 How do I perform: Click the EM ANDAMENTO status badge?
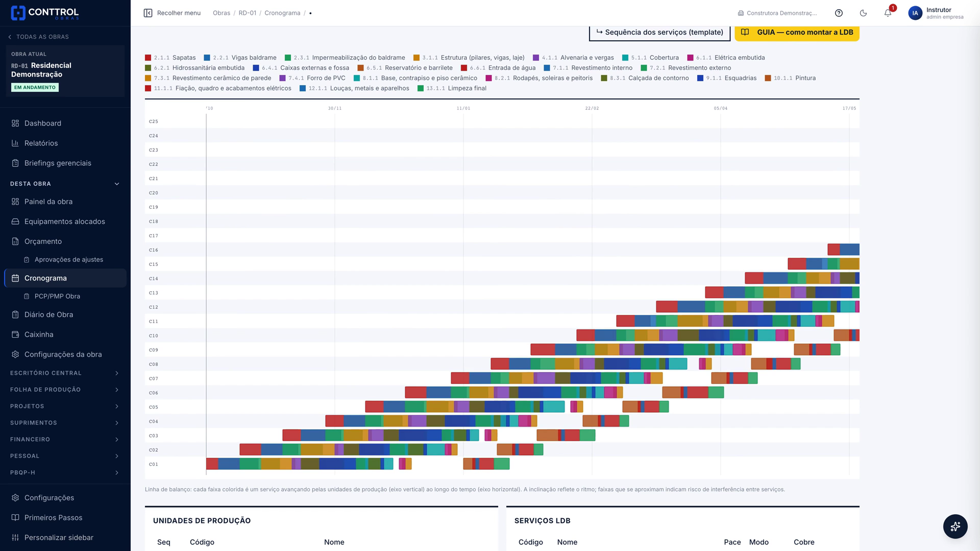pyautogui.click(x=35, y=88)
